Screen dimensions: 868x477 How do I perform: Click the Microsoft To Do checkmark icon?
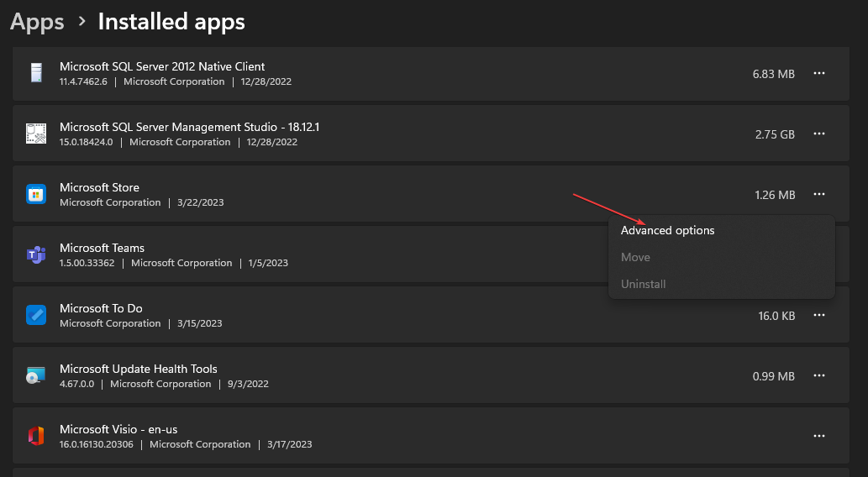(36, 315)
